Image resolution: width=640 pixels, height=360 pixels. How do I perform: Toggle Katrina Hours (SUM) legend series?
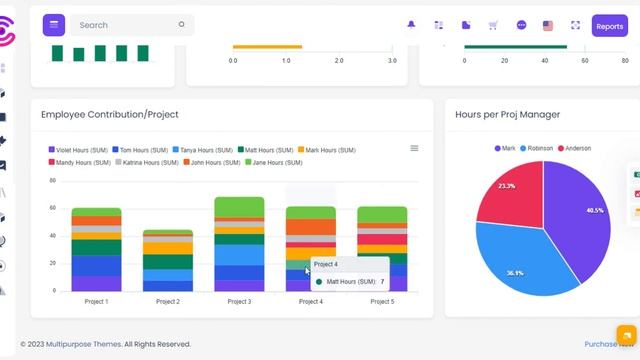coord(147,162)
